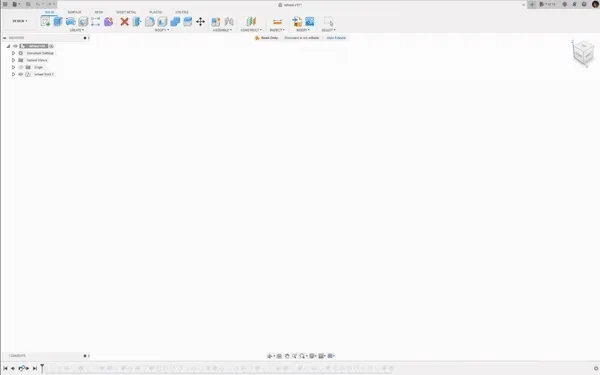
Task: Select the Joint tool in Assemble
Action: [229, 22]
